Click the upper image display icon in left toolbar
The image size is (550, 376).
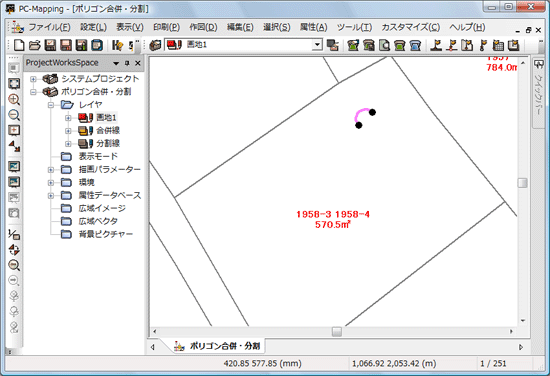pos(14,166)
